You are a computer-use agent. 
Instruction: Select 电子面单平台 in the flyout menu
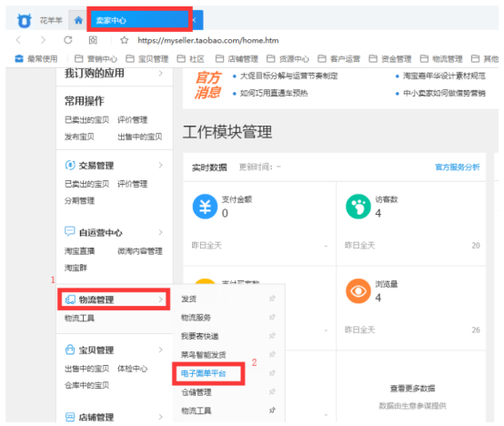tap(204, 373)
